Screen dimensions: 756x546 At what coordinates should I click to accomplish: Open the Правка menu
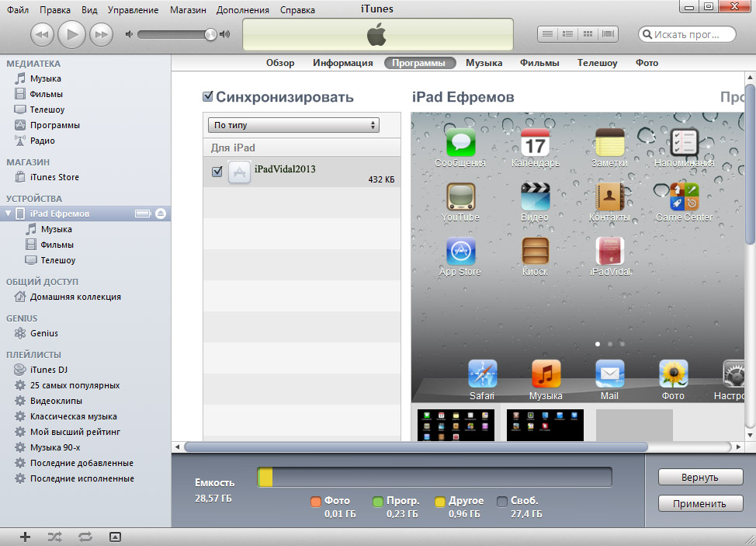54,9
